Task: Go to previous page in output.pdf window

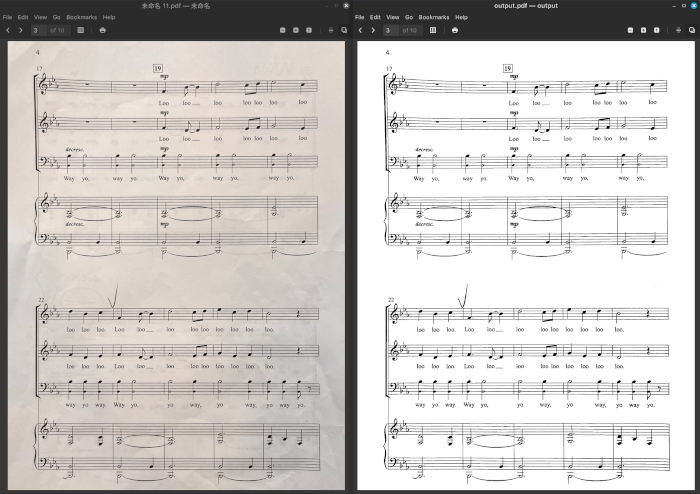Action: point(360,30)
